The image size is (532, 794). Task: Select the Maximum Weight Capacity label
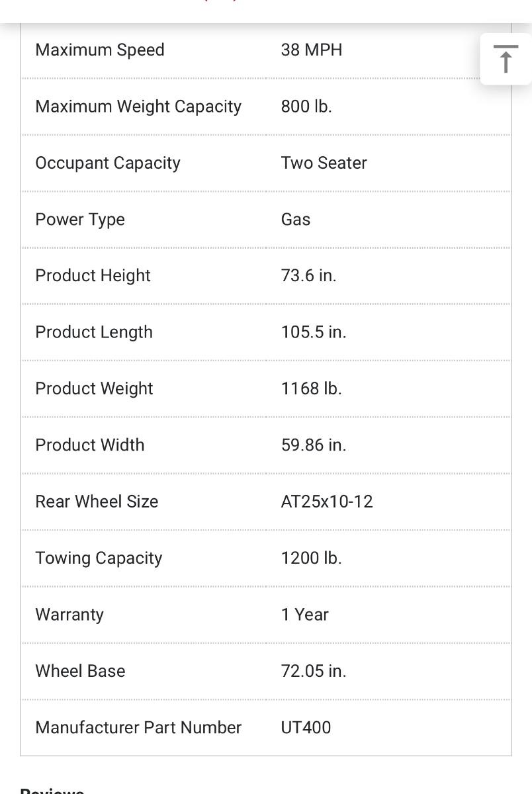tap(138, 107)
